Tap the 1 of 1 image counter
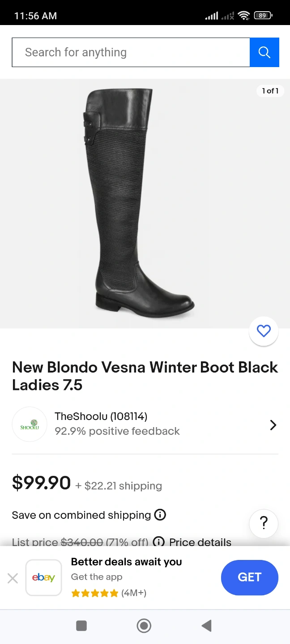 270,91
